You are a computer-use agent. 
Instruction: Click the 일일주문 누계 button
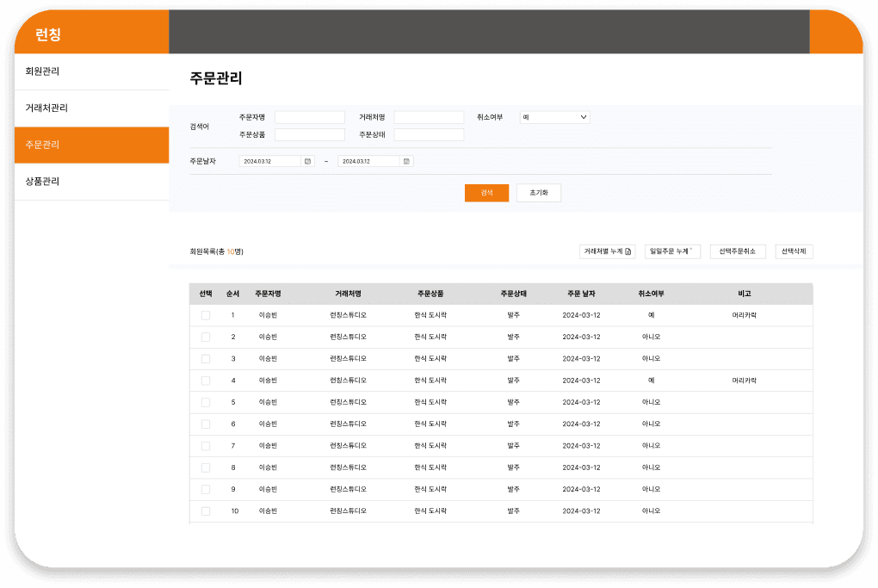[x=671, y=251]
